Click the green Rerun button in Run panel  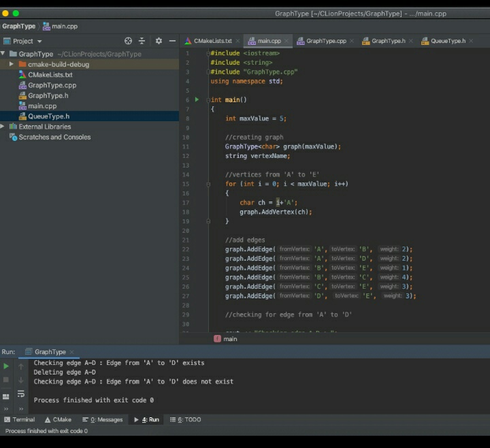[6, 366]
